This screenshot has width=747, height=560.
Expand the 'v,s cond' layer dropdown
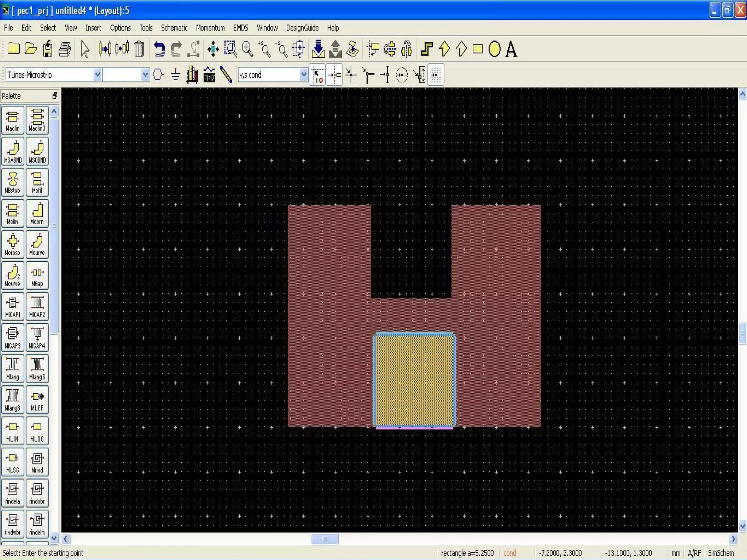click(x=303, y=75)
